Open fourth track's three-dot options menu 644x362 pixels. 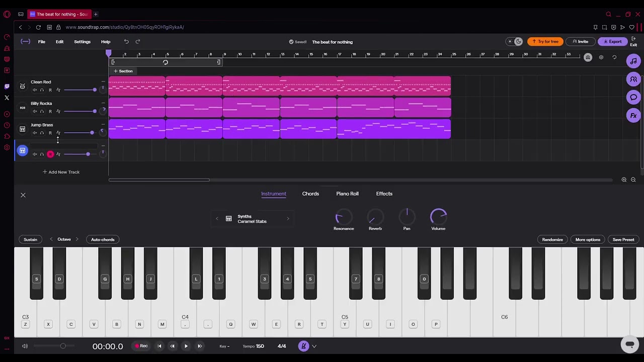click(x=103, y=146)
